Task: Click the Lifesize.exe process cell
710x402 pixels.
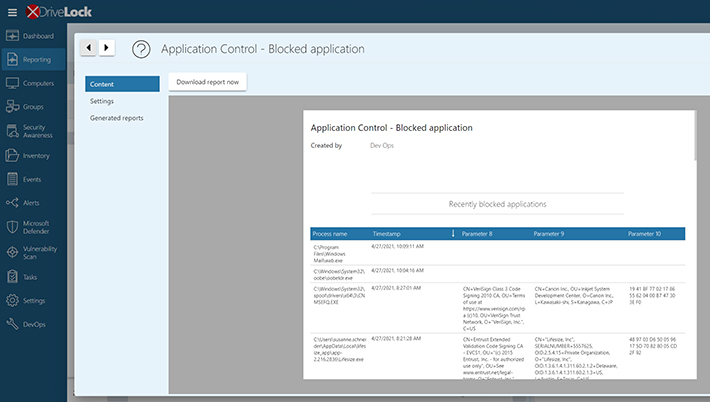Action: [340, 349]
